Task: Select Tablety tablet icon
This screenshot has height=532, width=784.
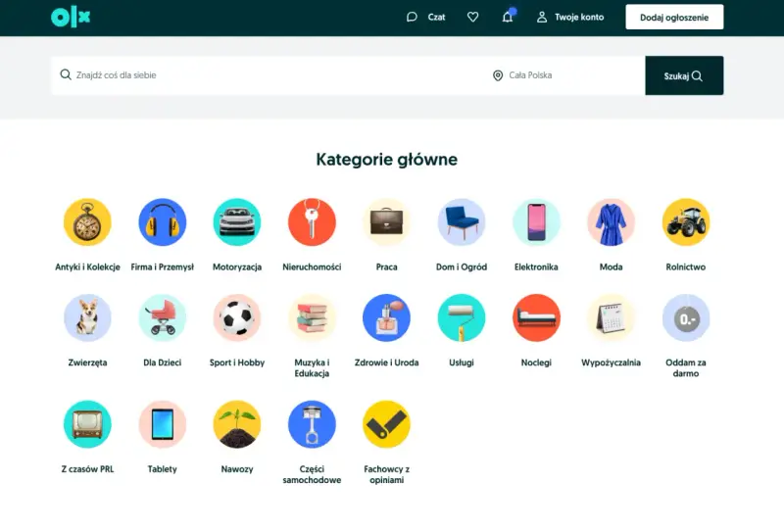Action: (x=163, y=424)
